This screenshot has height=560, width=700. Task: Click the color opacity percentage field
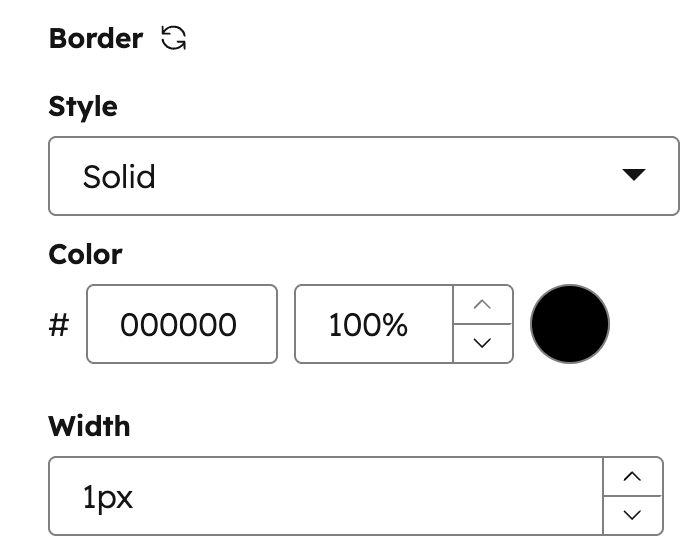coord(373,324)
